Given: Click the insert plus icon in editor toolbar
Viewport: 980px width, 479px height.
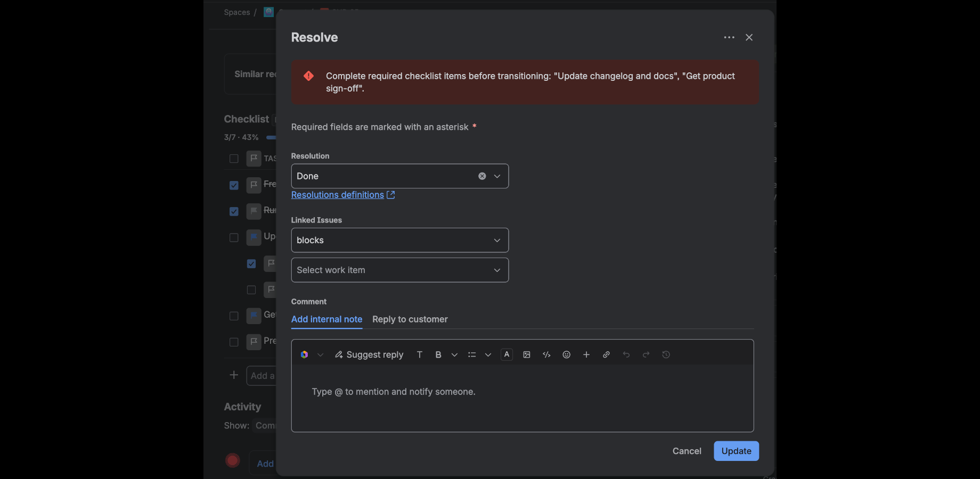Looking at the screenshot, I should [x=586, y=354].
